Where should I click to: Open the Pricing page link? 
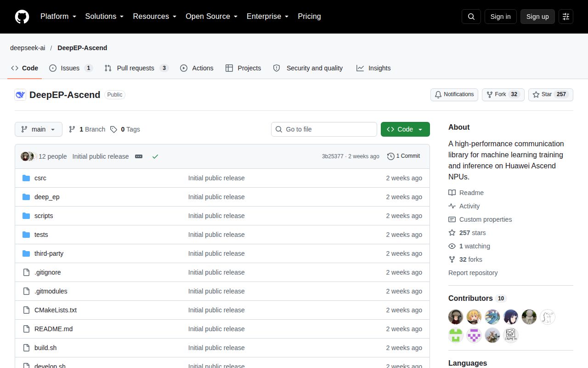pyautogui.click(x=309, y=17)
